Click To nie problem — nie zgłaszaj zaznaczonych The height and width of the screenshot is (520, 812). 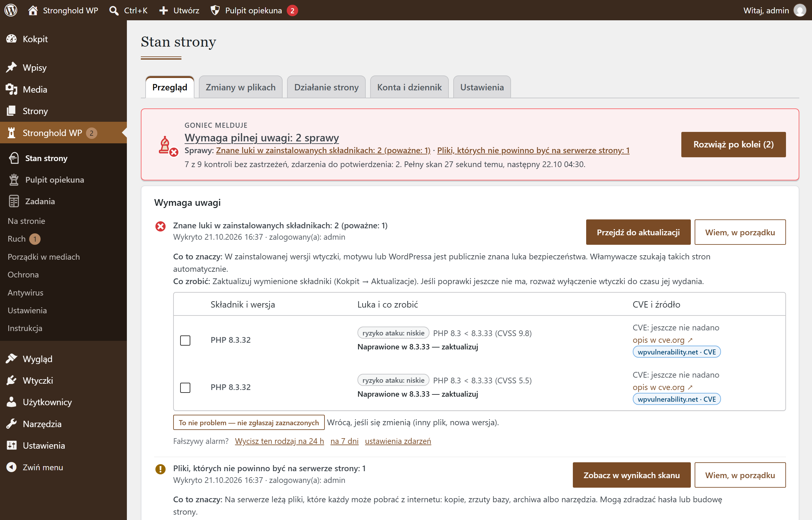pyautogui.click(x=249, y=422)
